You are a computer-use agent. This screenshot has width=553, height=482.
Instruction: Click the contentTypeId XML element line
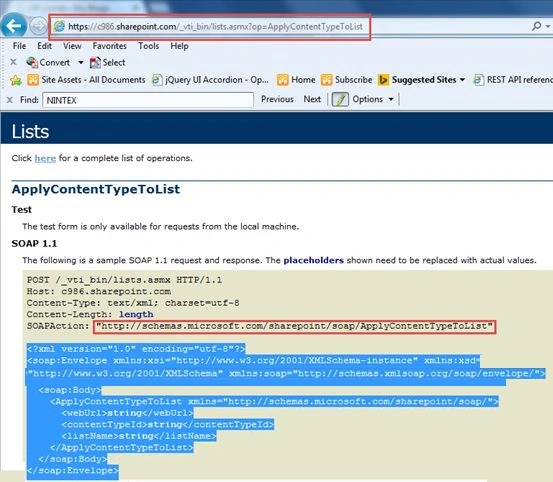click(x=168, y=425)
